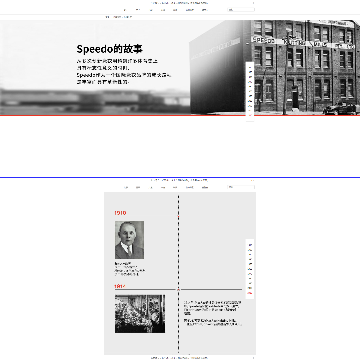Click the promo text strip above the Speedo的故事 page menu
Screen dimensions: 360x360
coord(179,3)
